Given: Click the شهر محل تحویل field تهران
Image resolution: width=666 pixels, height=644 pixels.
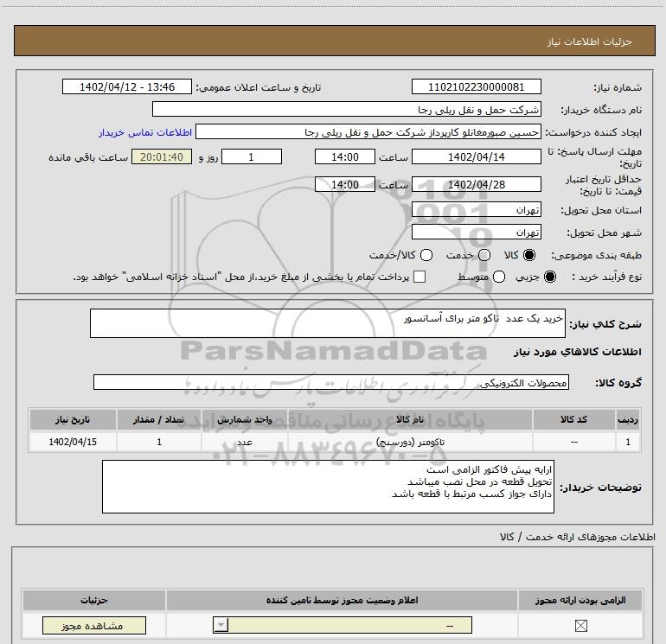Looking at the screenshot, I should click(x=476, y=232).
